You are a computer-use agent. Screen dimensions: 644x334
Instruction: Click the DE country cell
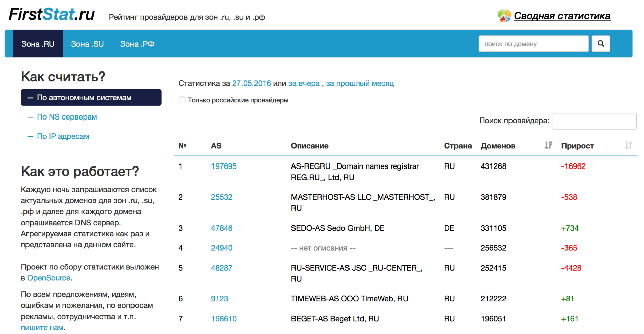click(x=449, y=228)
